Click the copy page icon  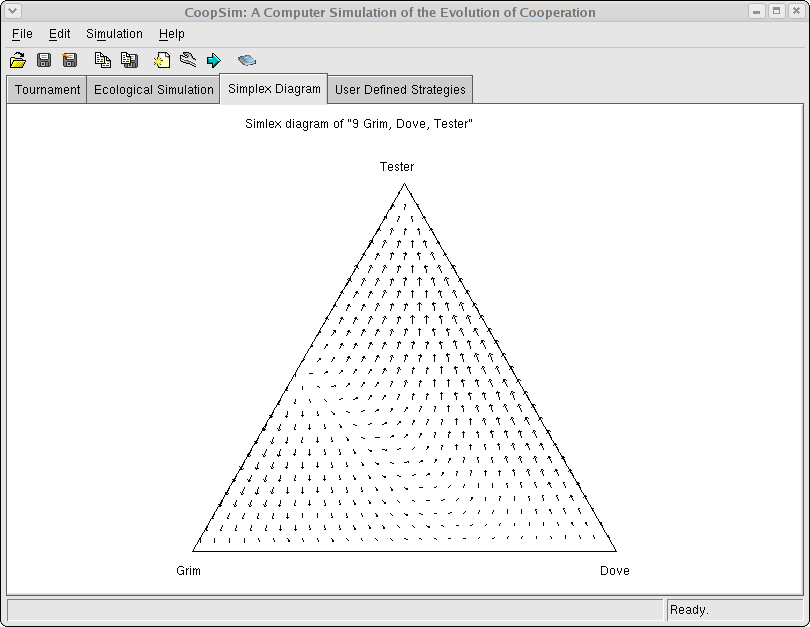102,60
